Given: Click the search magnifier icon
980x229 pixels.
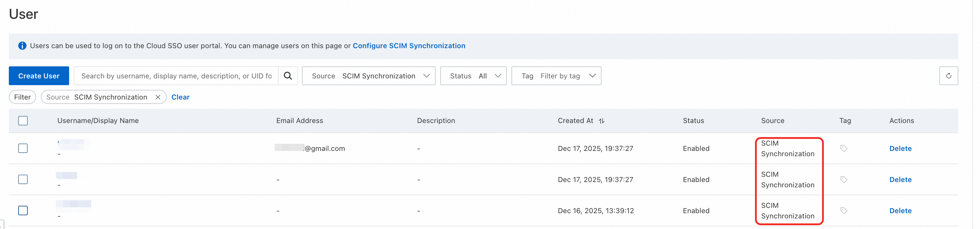Looking at the screenshot, I should pos(288,76).
